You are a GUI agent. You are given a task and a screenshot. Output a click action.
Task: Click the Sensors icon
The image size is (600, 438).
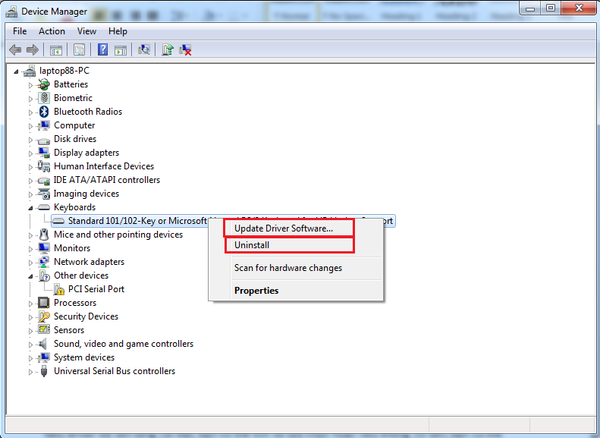pos(44,330)
